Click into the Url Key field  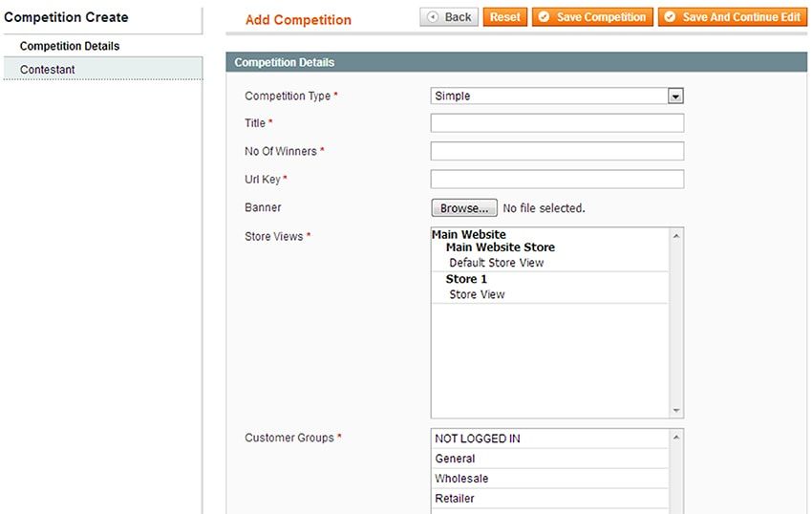(x=557, y=179)
